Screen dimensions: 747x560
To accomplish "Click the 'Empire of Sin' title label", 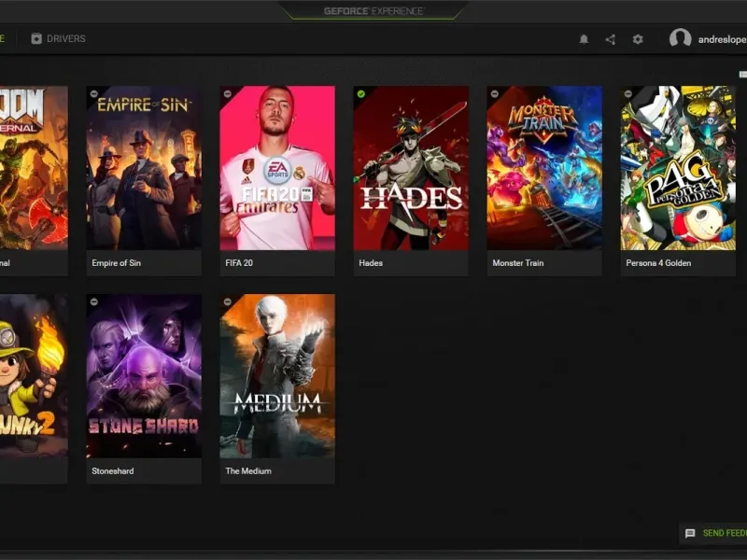I will tap(116, 263).
